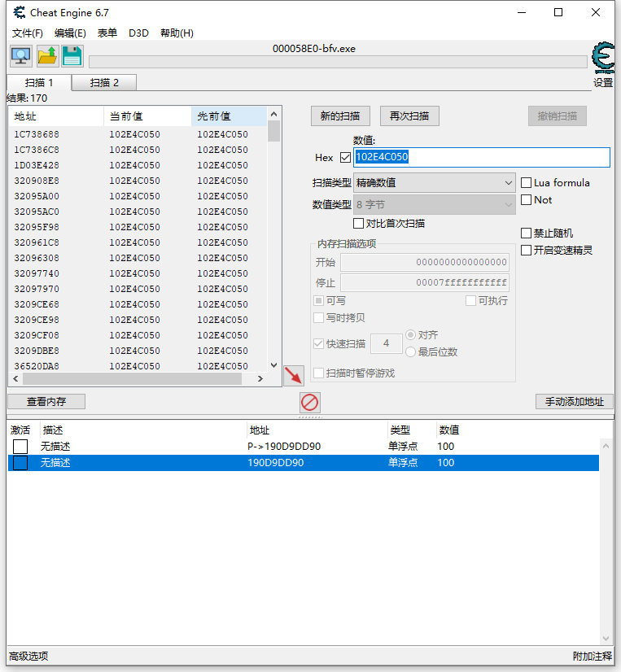Click the 新的扫描 button
Image resolution: width=621 pixels, height=672 pixels.
pyautogui.click(x=340, y=116)
